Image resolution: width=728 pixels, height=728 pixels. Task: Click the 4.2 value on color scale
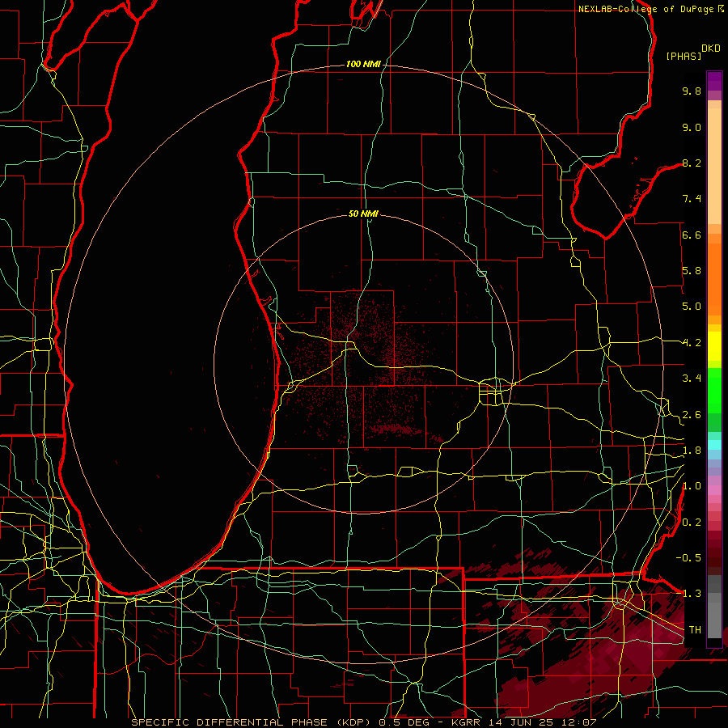tap(692, 343)
